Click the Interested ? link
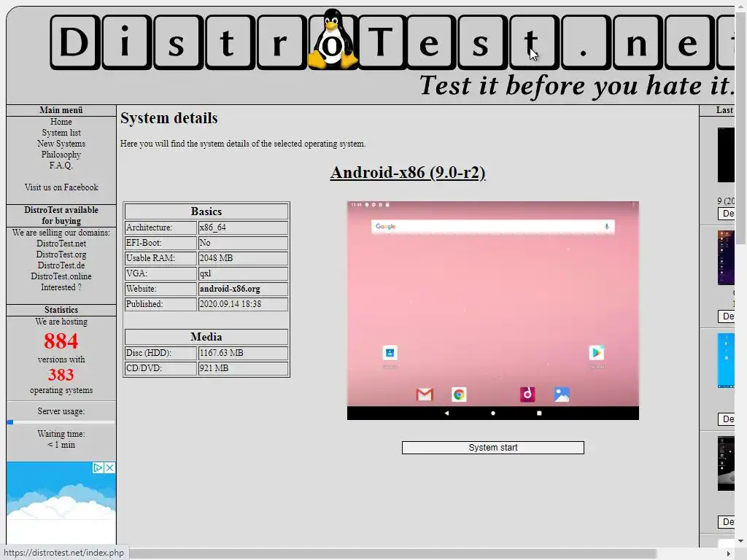The height and width of the screenshot is (560, 747). tap(61, 287)
